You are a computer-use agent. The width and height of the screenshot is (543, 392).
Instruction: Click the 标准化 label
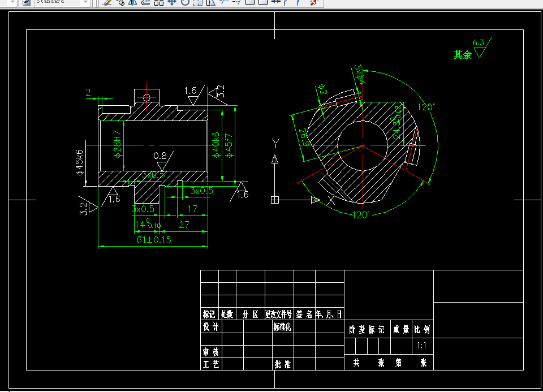click(x=283, y=326)
